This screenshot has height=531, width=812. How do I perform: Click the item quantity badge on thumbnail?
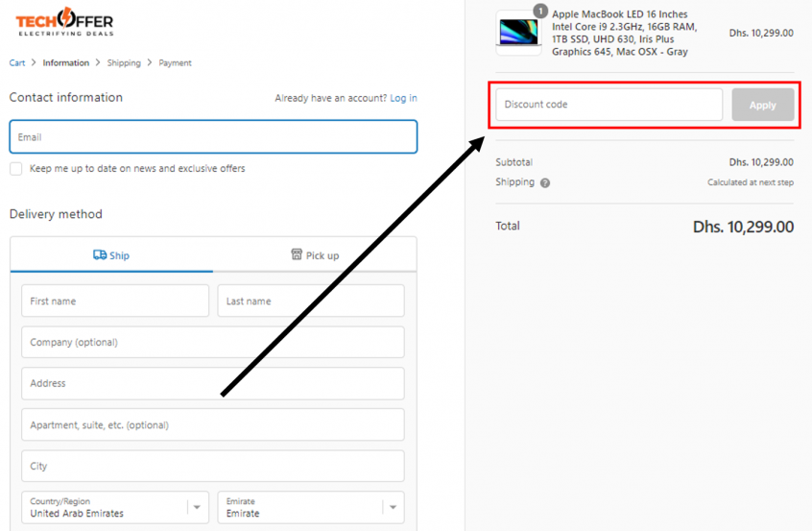(540, 11)
